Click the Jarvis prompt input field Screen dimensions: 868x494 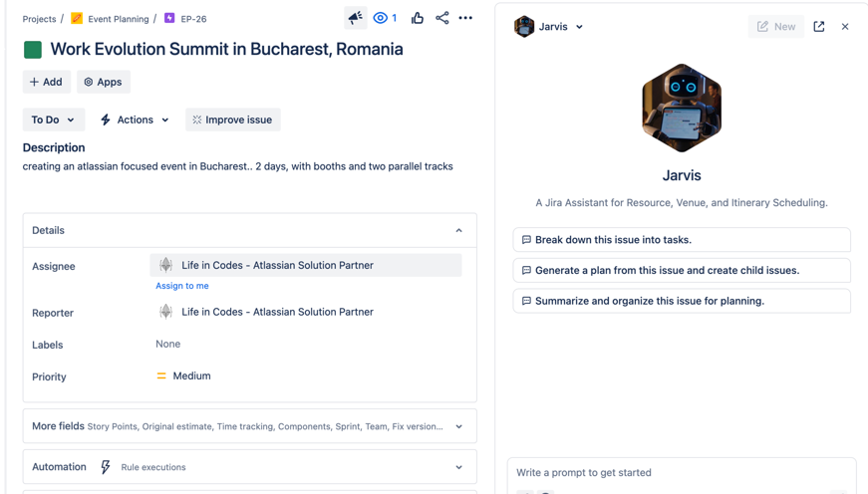tap(682, 472)
